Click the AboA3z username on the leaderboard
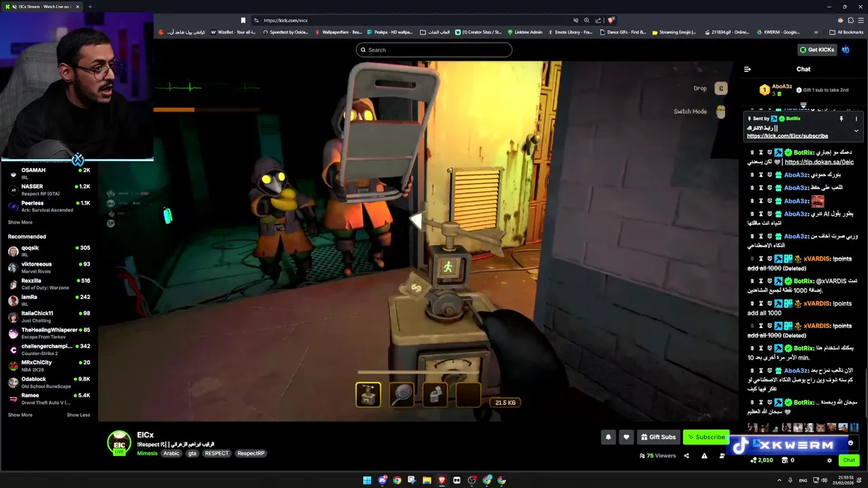The width and height of the screenshot is (868, 488). 782,87
